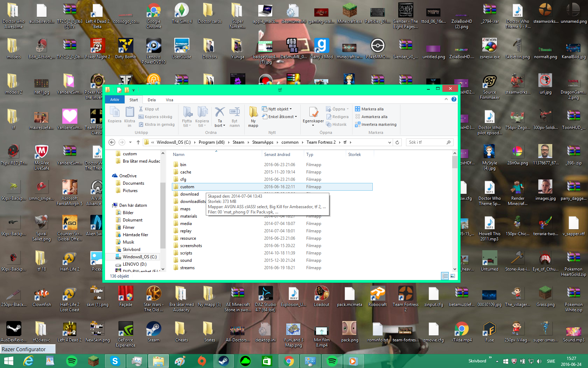Select the Source Filmmaker desktop icon

[490, 87]
